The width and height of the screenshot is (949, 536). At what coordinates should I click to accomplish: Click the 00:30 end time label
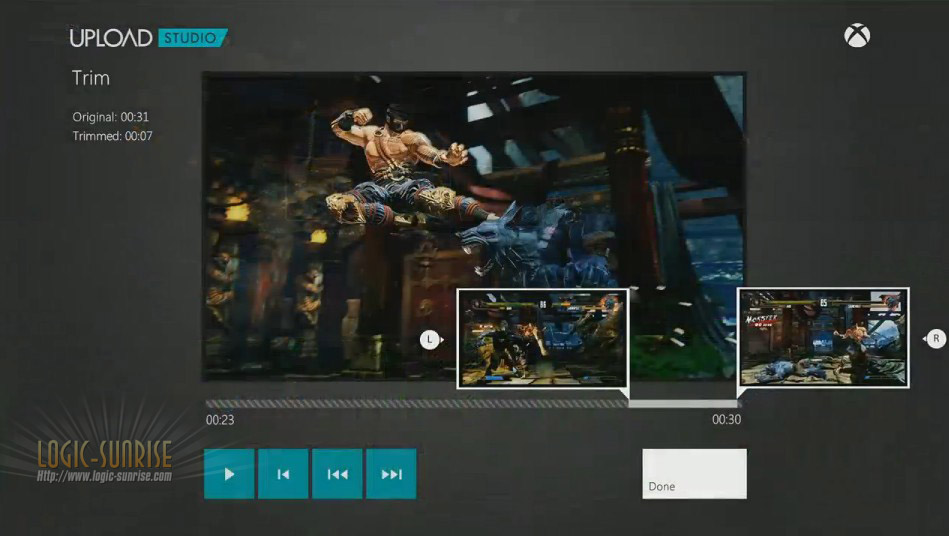(x=726, y=419)
